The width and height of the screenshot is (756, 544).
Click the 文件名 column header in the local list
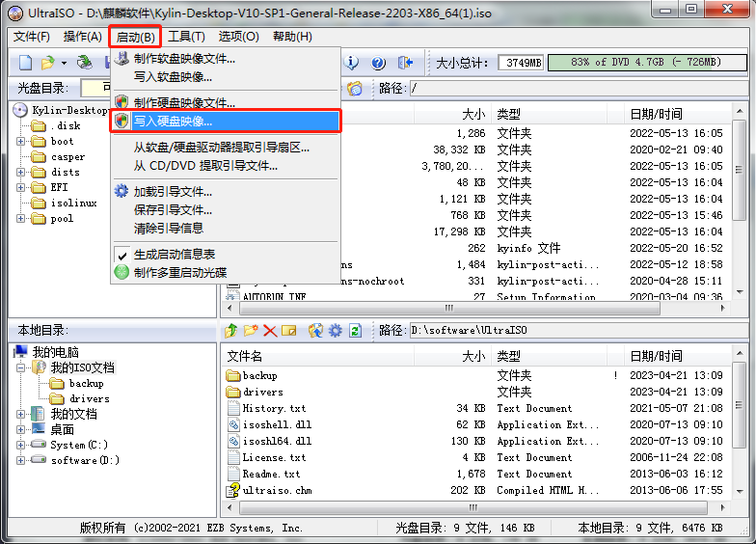(318, 357)
